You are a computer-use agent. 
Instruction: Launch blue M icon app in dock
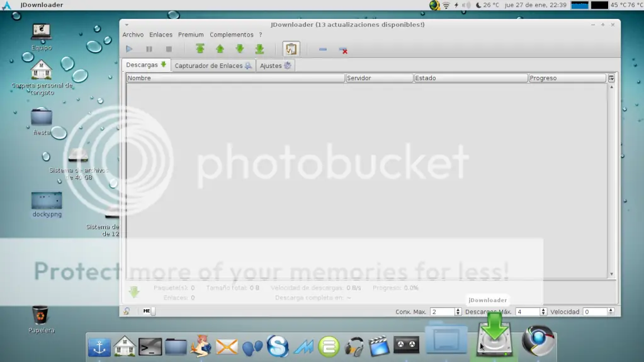tap(303, 348)
